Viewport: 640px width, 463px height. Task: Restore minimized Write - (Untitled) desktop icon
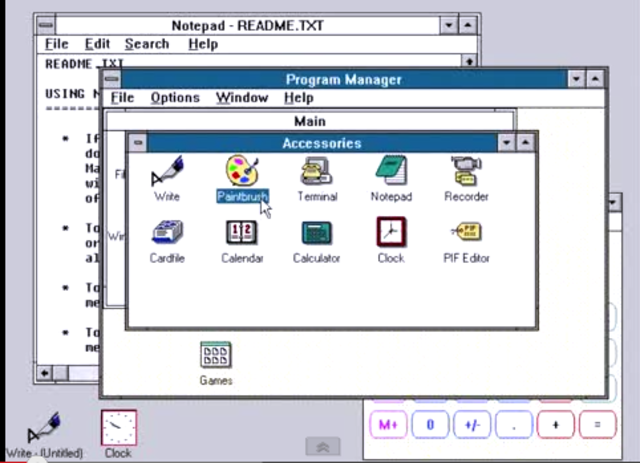(x=44, y=428)
